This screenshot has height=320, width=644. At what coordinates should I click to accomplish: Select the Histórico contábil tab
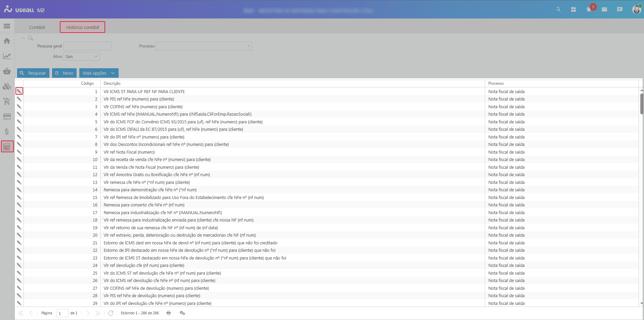[x=82, y=27]
